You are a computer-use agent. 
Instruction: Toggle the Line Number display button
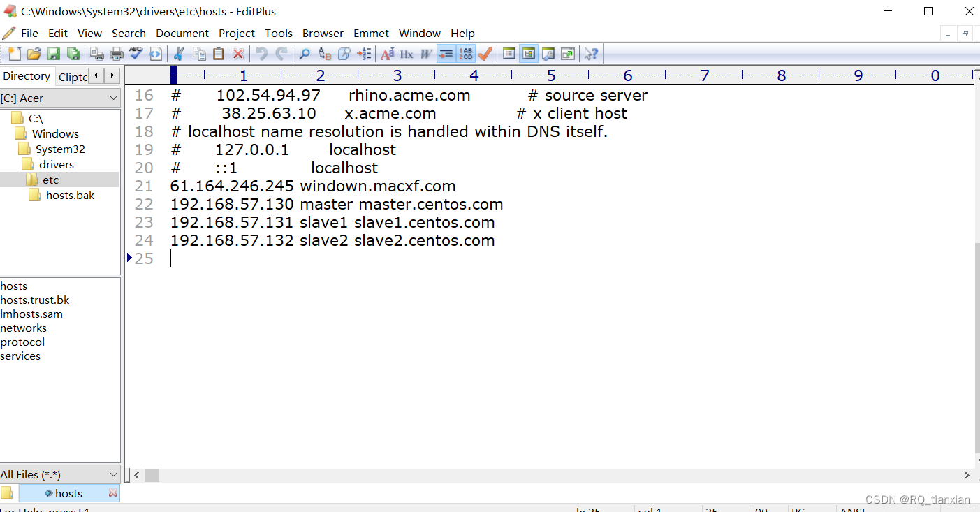(x=466, y=54)
